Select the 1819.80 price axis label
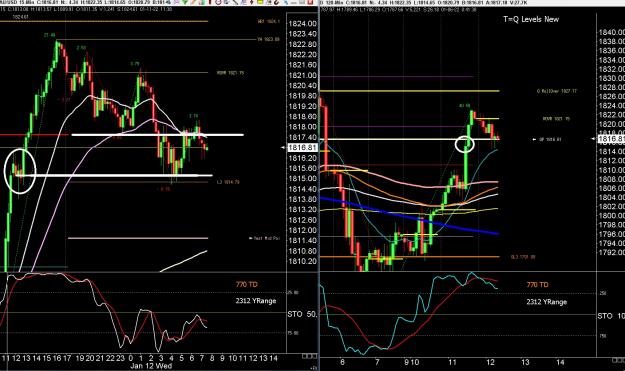 click(x=303, y=96)
